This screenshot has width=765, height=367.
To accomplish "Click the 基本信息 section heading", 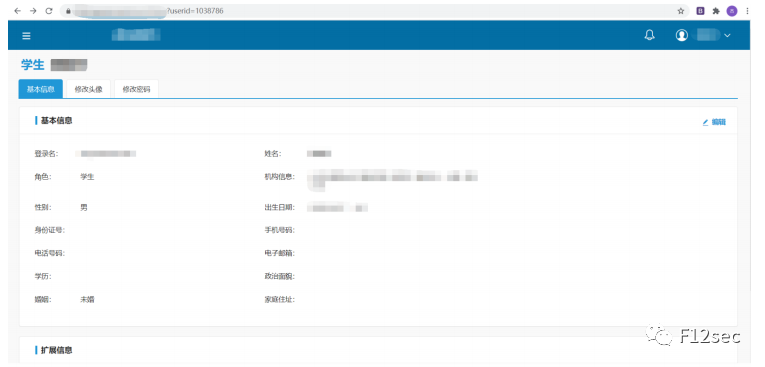I will pos(56,121).
